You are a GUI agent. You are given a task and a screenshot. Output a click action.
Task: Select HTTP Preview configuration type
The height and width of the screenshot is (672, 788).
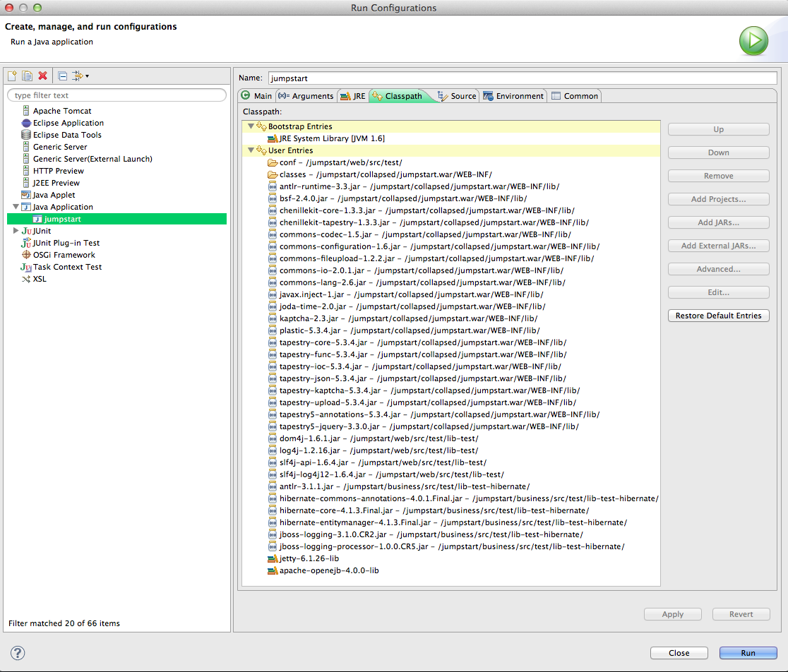tap(59, 172)
